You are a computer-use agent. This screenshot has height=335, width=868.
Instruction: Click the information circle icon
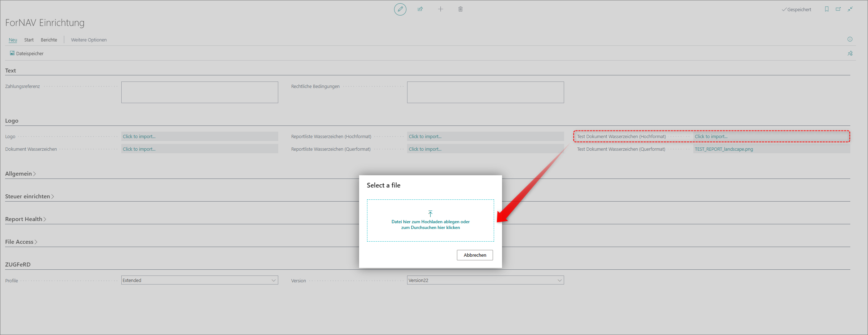850,39
